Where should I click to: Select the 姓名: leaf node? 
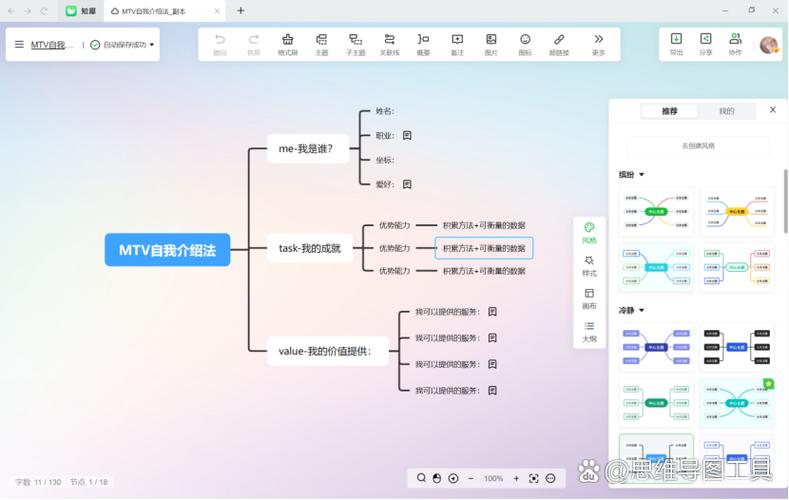pos(385,111)
